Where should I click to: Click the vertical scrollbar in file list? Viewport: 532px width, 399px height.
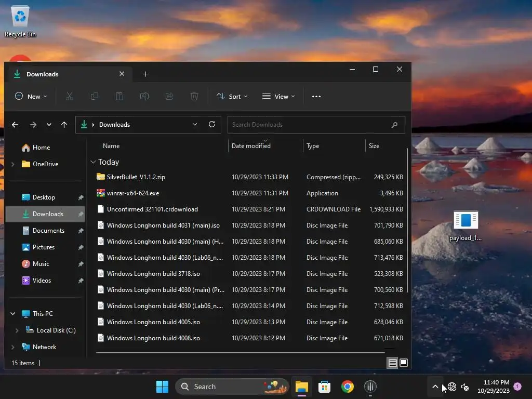[407, 220]
